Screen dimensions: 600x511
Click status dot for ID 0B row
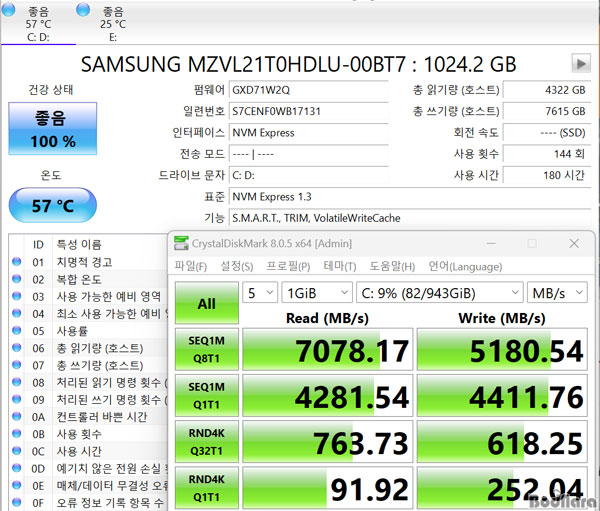click(x=16, y=434)
